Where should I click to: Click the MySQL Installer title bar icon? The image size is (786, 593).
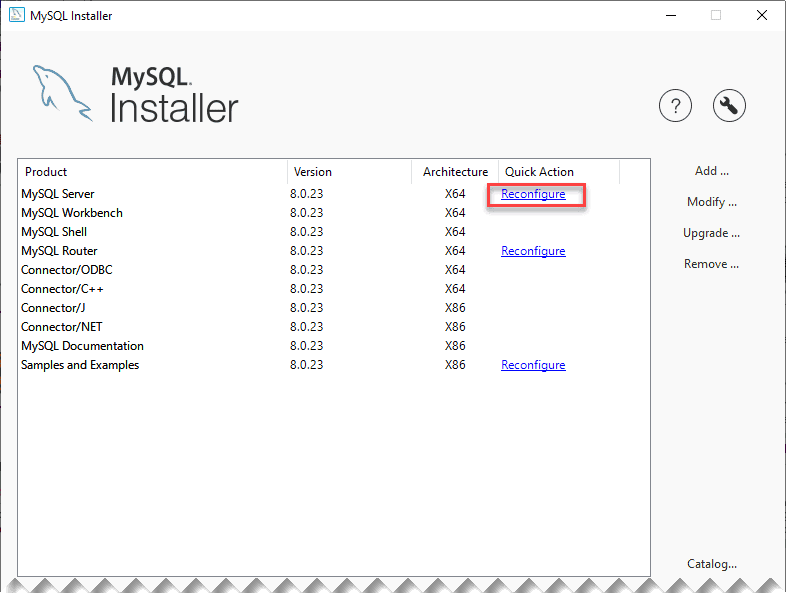(x=17, y=15)
